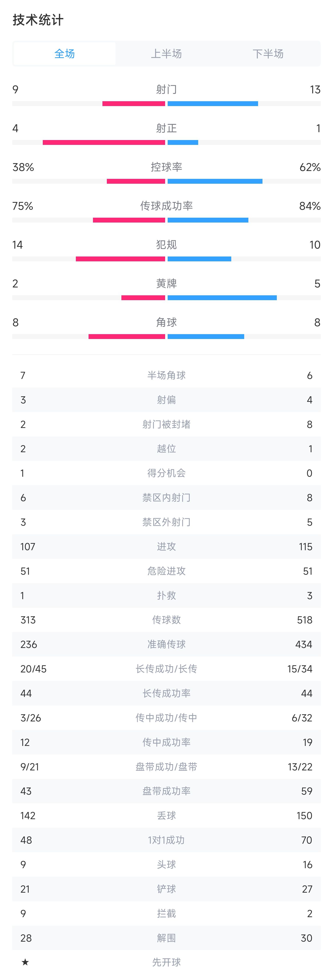
Task: Click the blue 黄牌 bar
Action: (x=222, y=298)
